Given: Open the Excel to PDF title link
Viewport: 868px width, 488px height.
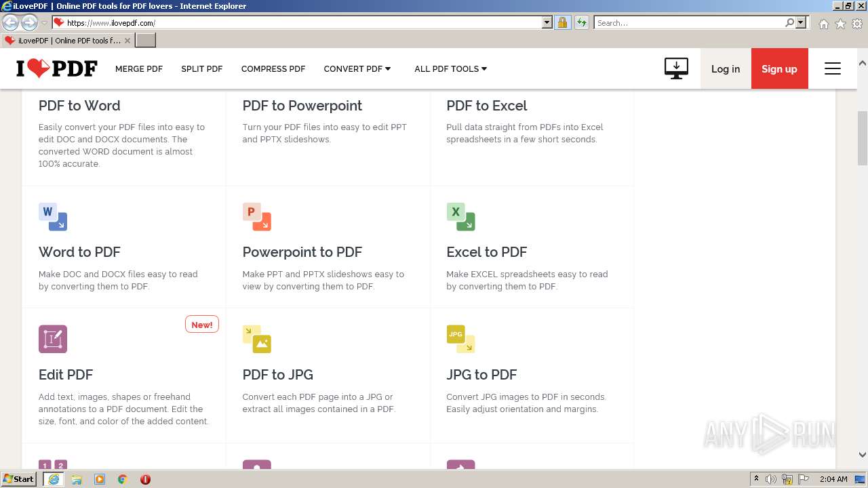Looking at the screenshot, I should click(487, 252).
